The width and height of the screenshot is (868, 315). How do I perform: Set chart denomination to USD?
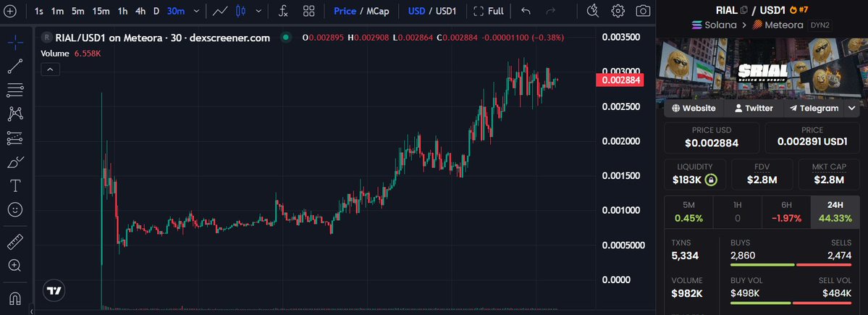point(416,11)
